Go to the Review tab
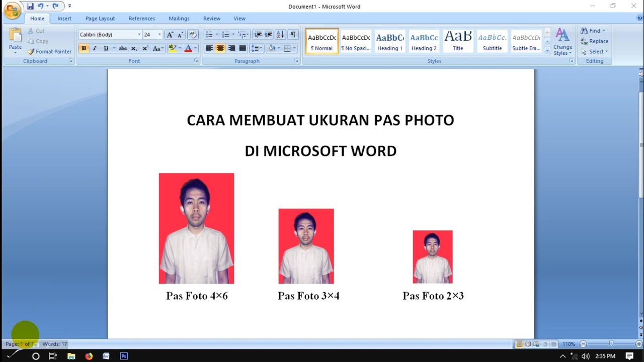Viewport: 644px width, 362px height. (x=212, y=19)
